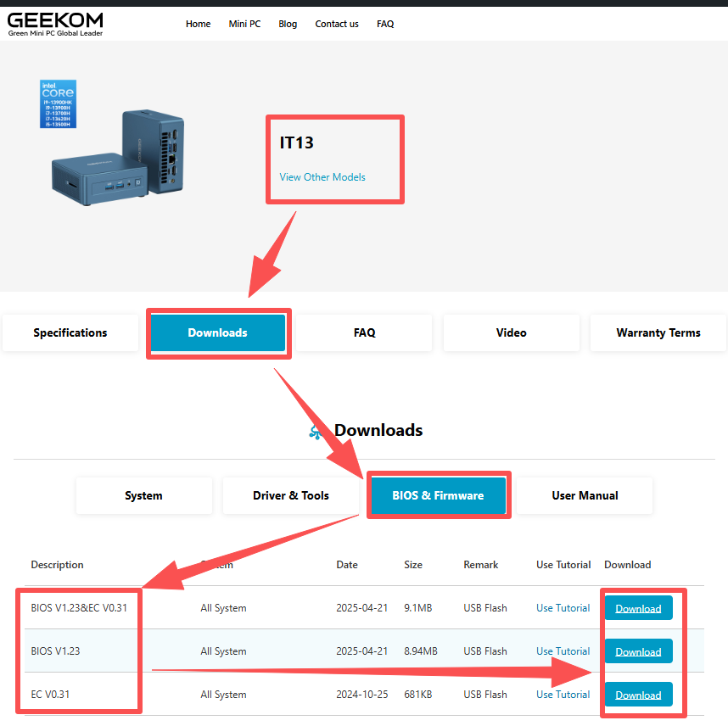Open the Contact us page
728x726 pixels.
[337, 24]
